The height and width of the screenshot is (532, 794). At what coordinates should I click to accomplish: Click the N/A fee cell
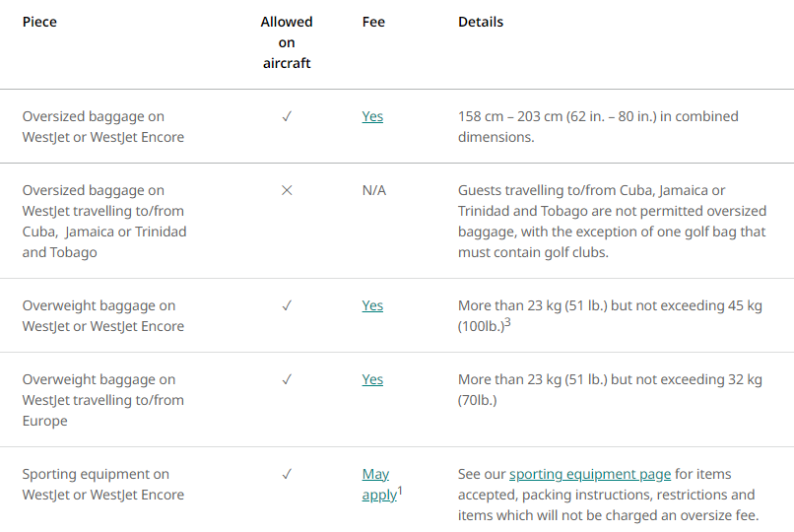coord(374,190)
